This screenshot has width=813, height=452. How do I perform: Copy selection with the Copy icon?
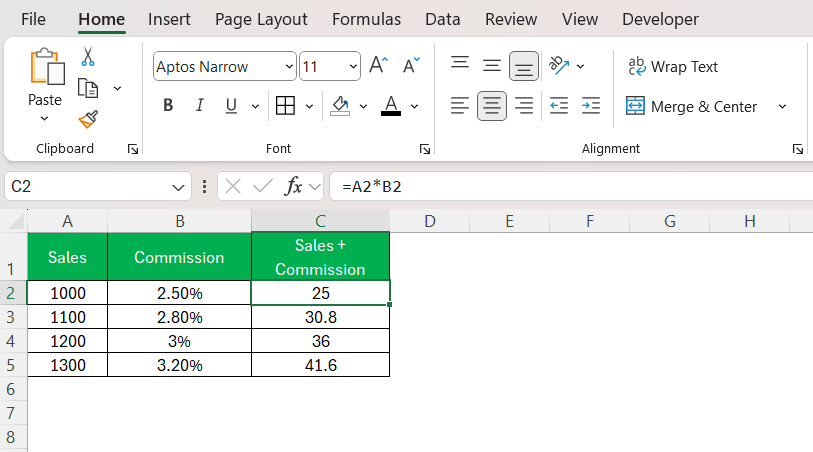(88, 88)
